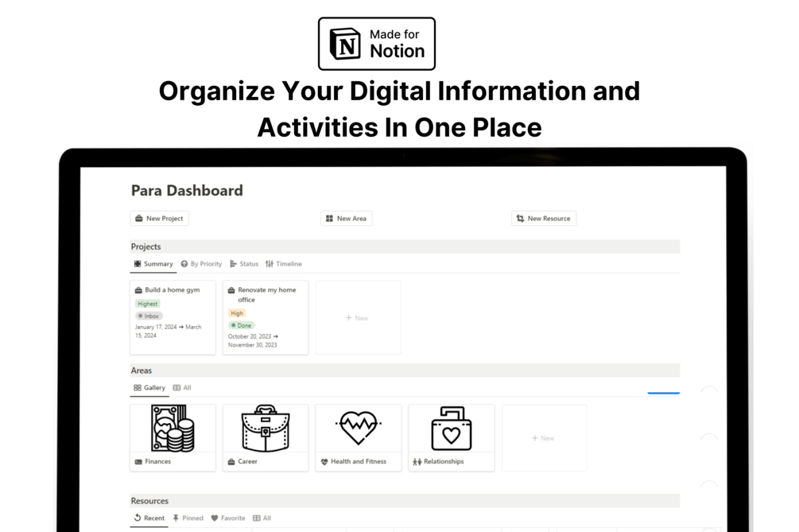Viewport: 799px width, 532px height.
Task: Select the Recent tab under Resources
Action: [149, 518]
